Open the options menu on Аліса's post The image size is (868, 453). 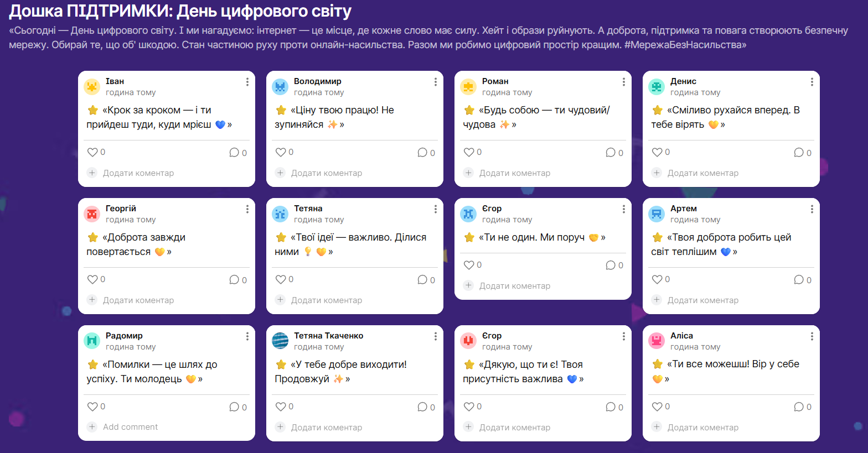pos(812,336)
